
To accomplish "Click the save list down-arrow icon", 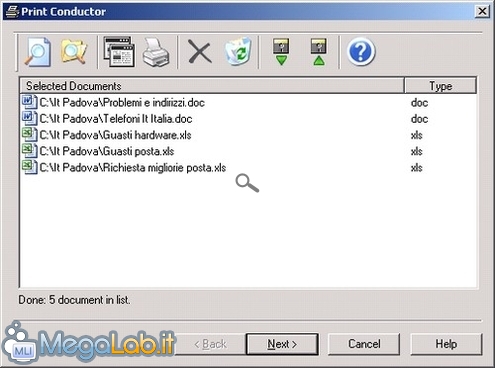I will (x=281, y=51).
